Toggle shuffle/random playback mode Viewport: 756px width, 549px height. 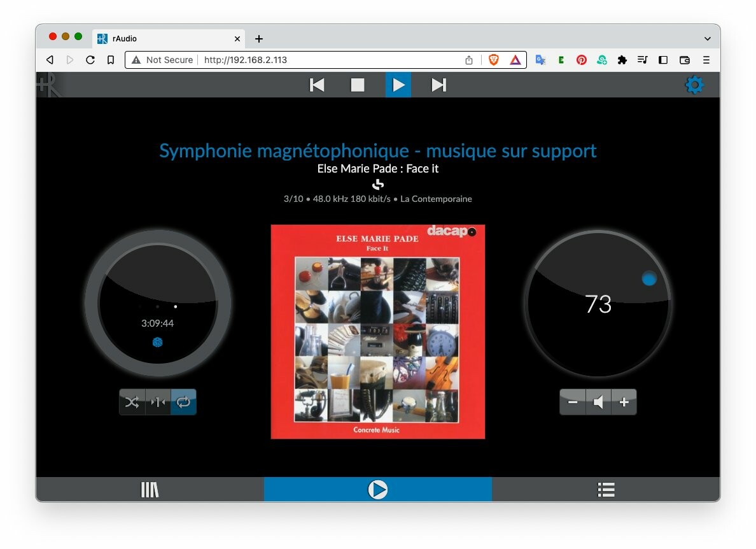tap(132, 402)
